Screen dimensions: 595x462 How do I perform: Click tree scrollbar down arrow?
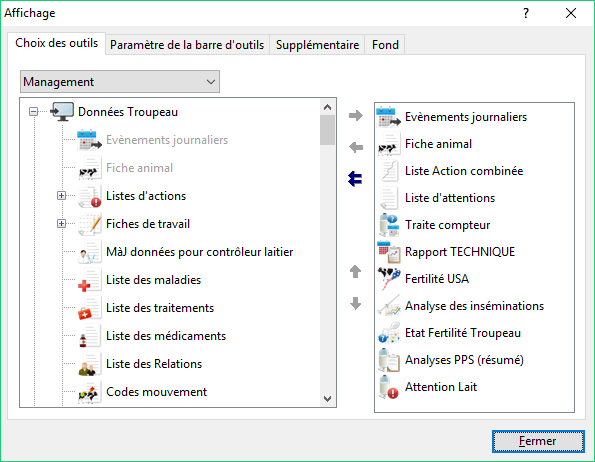pos(327,399)
